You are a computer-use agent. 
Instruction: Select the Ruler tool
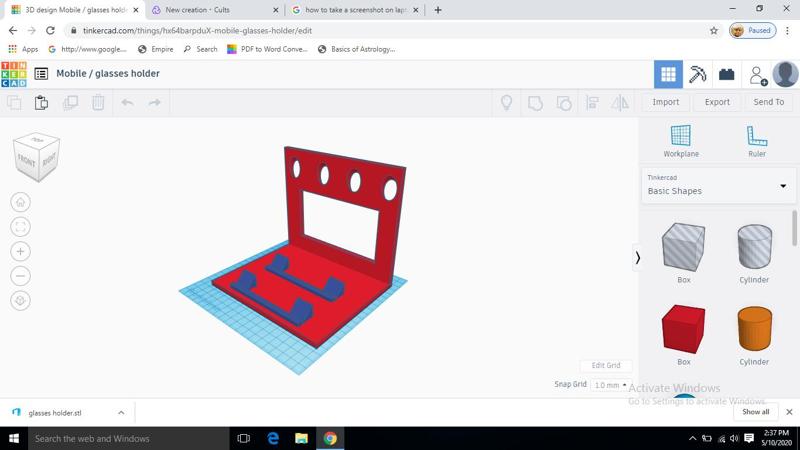(x=757, y=141)
